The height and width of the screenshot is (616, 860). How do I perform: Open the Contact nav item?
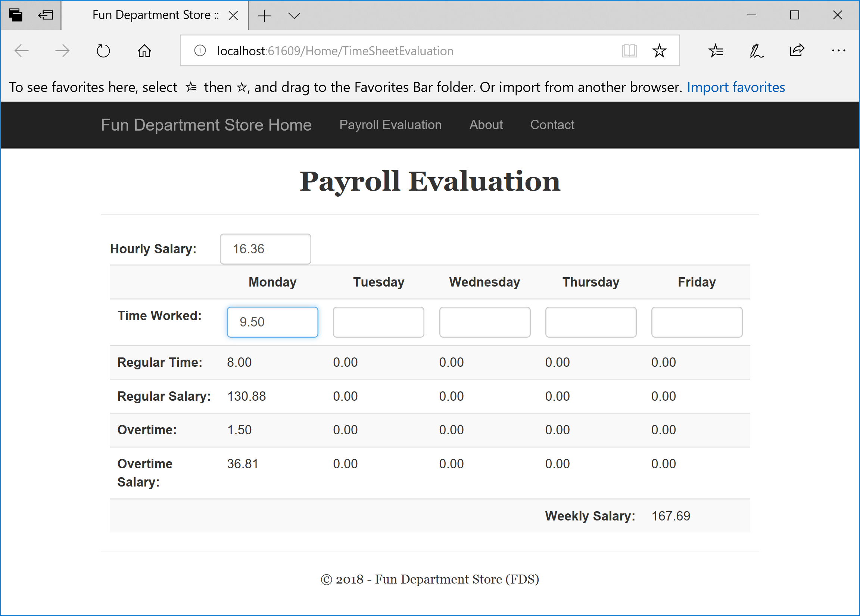(552, 125)
